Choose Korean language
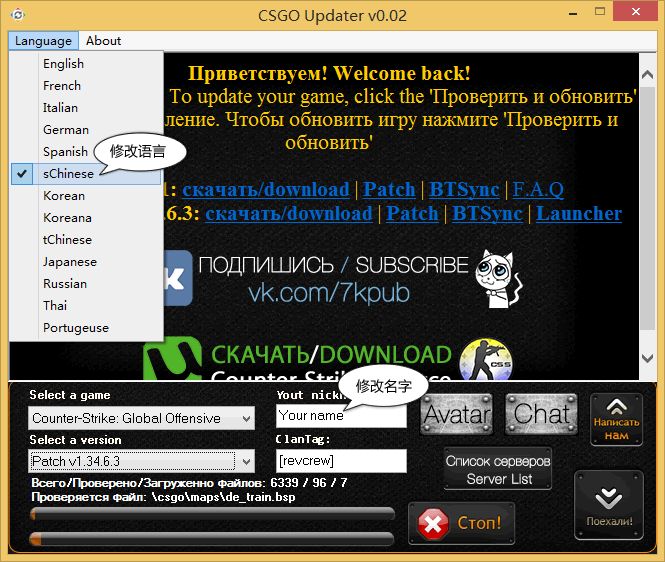The image size is (665, 562). point(86,196)
